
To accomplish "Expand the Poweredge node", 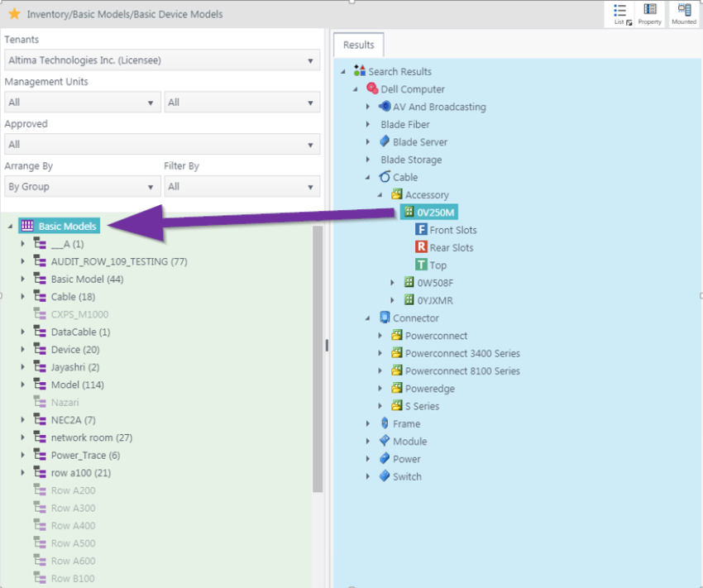I will (x=380, y=388).
